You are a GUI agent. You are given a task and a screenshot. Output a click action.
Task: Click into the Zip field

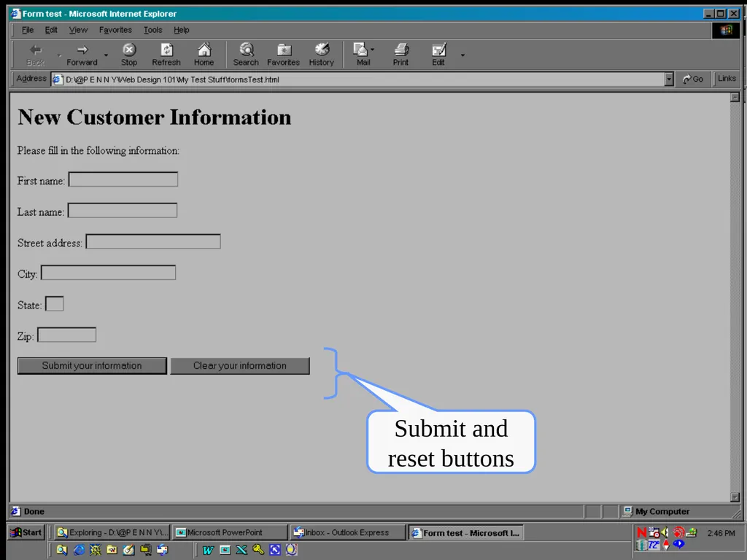point(66,335)
